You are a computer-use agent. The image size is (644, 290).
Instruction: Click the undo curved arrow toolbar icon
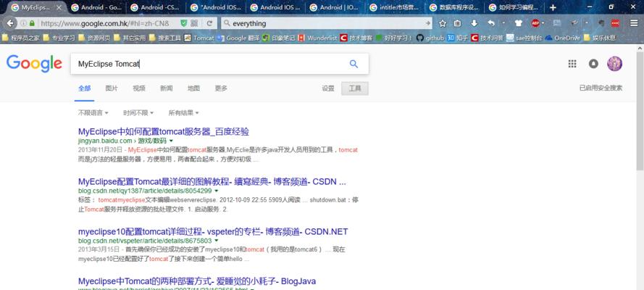491,23
